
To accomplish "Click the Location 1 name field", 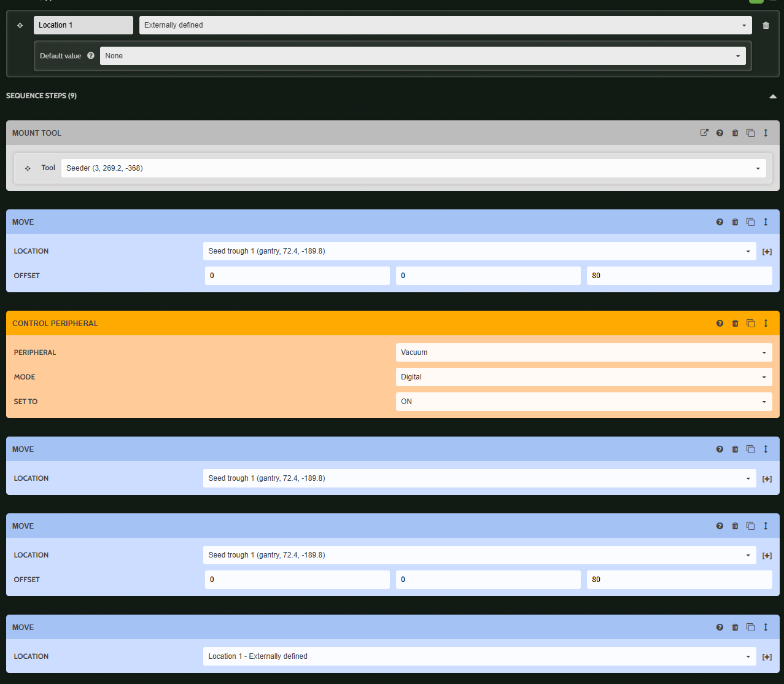I will pyautogui.click(x=83, y=25).
